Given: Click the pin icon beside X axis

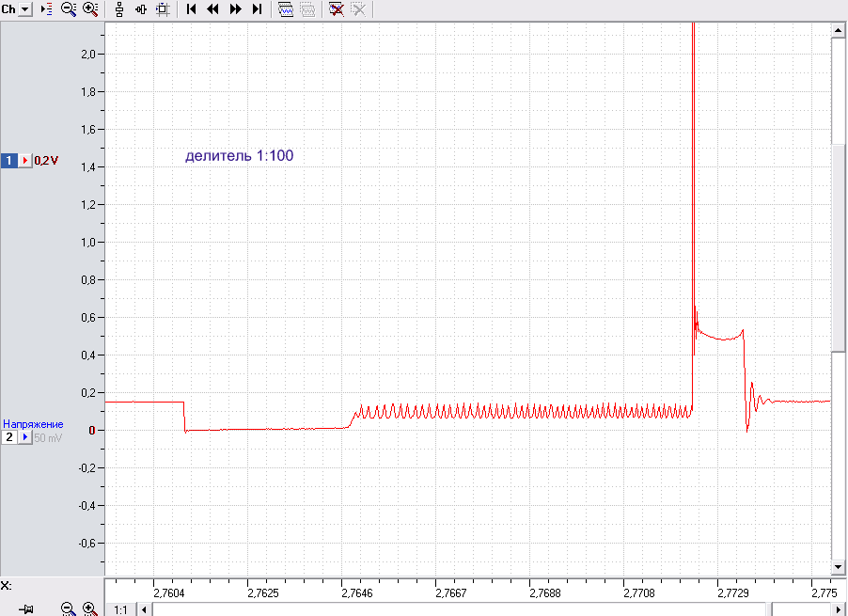Looking at the screenshot, I should [24, 609].
